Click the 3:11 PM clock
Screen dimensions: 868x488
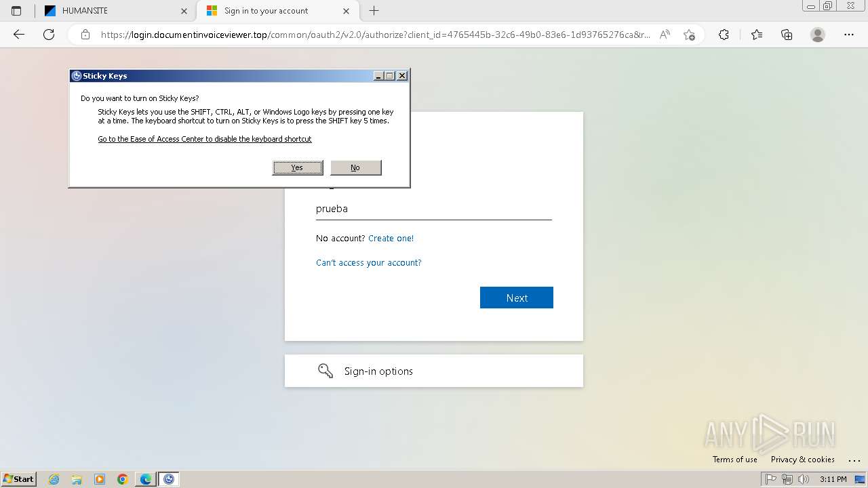(833, 479)
